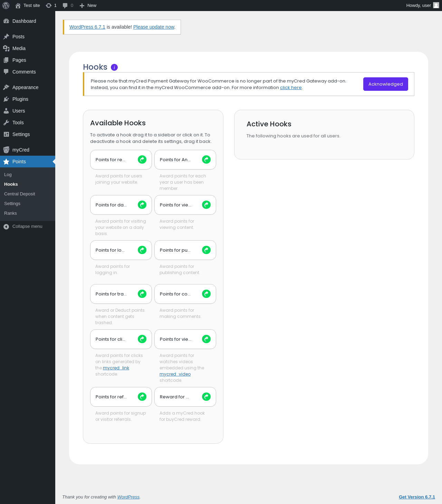Activate the 'Points for da...' hook arrow icon

coord(142,205)
